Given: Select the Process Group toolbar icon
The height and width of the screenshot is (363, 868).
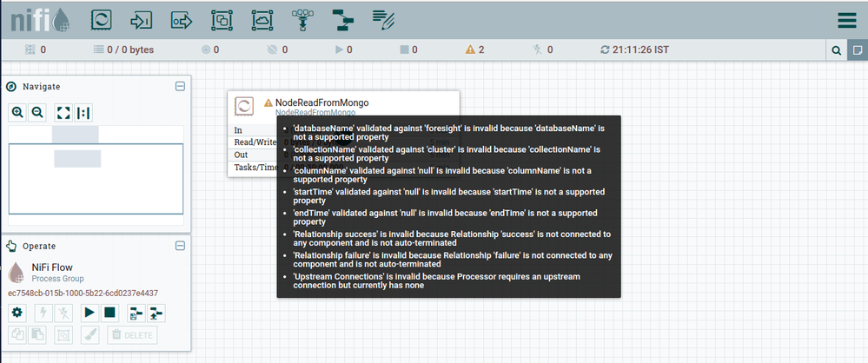Looking at the screenshot, I should coord(222,19).
